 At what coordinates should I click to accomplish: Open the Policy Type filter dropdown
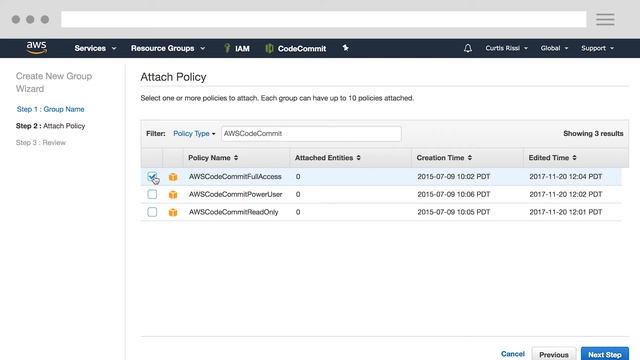click(x=194, y=133)
